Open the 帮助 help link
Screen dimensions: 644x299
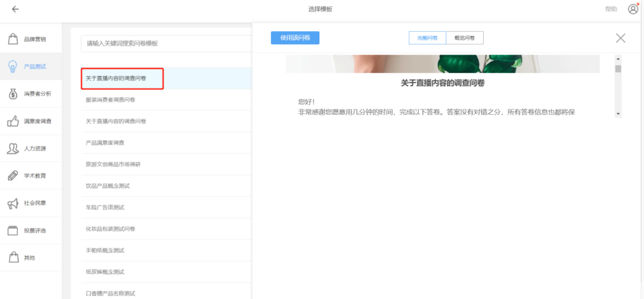pos(611,9)
